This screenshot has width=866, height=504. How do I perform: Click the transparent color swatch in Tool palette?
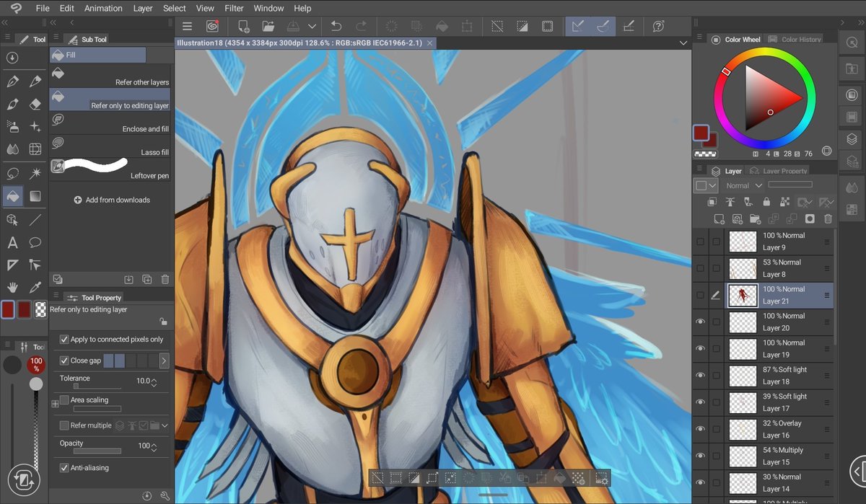41,310
